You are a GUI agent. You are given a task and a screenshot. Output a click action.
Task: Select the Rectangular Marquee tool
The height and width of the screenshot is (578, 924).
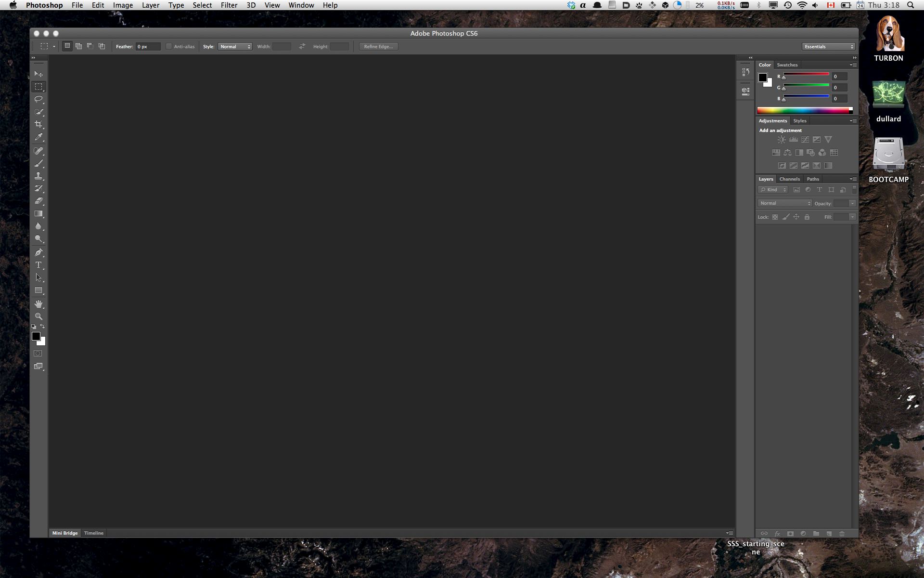pyautogui.click(x=38, y=87)
